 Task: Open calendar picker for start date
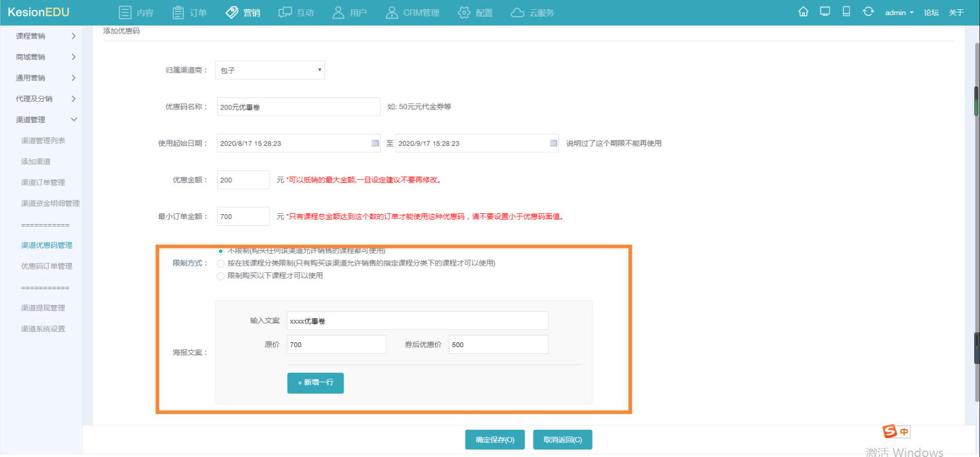point(375,143)
